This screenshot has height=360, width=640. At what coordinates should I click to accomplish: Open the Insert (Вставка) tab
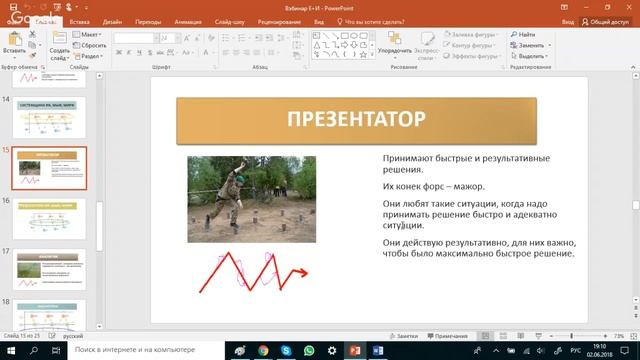click(79, 22)
